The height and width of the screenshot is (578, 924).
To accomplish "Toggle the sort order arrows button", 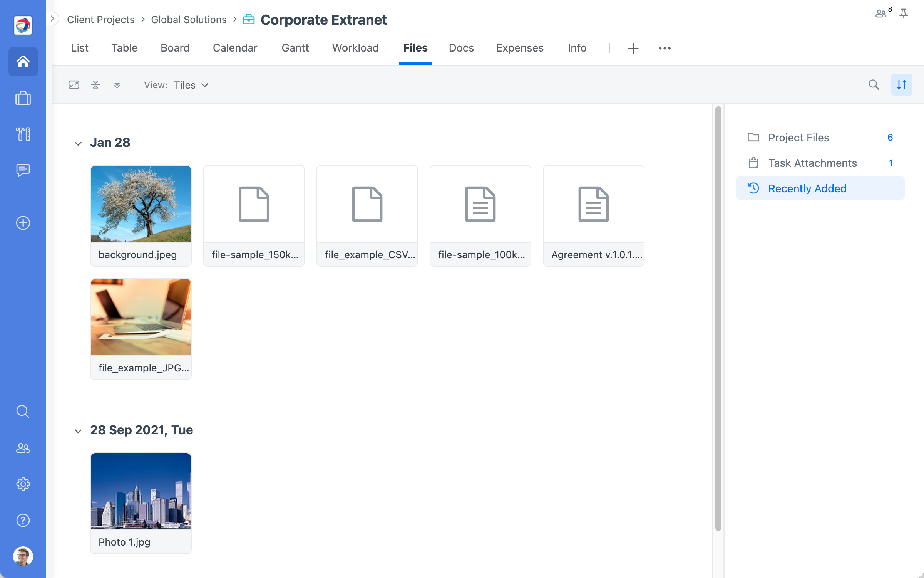I will pos(902,85).
